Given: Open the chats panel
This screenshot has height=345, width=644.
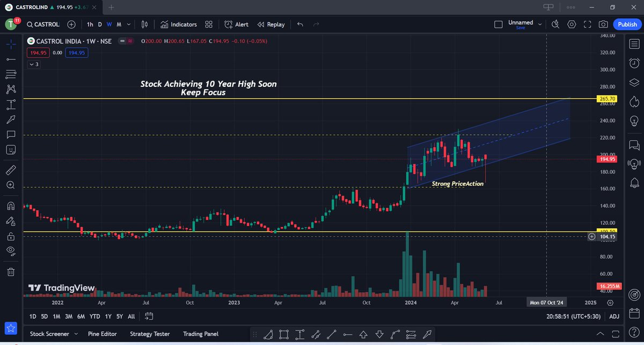Looking at the screenshot, I should [634, 145].
